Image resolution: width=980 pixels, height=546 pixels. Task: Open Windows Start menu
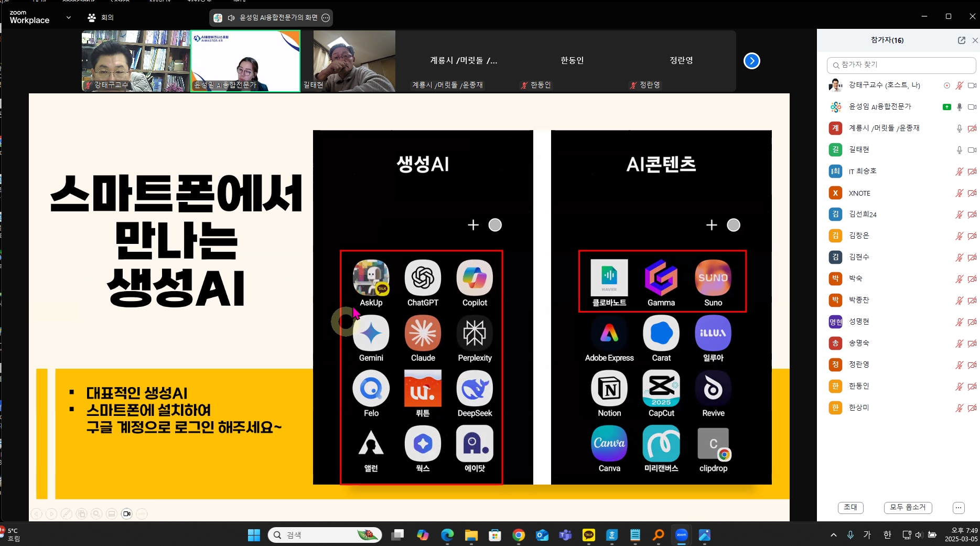click(x=254, y=535)
